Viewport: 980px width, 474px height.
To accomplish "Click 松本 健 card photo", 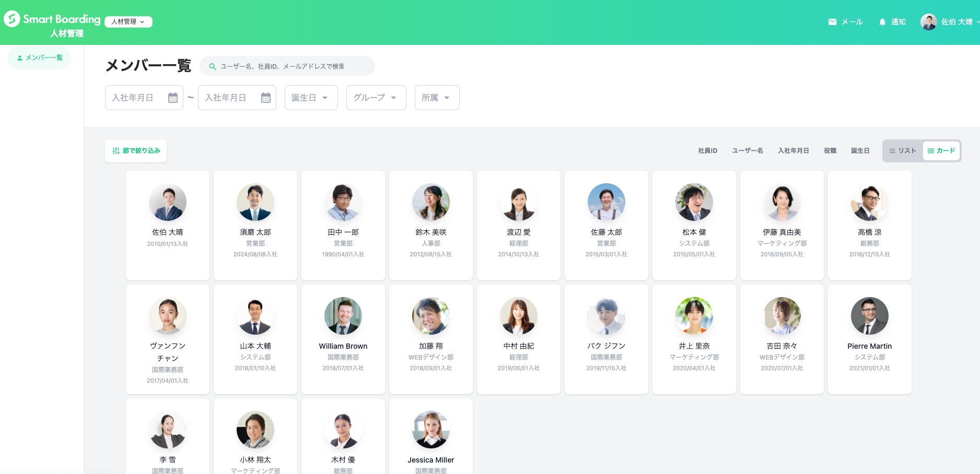I will [694, 202].
